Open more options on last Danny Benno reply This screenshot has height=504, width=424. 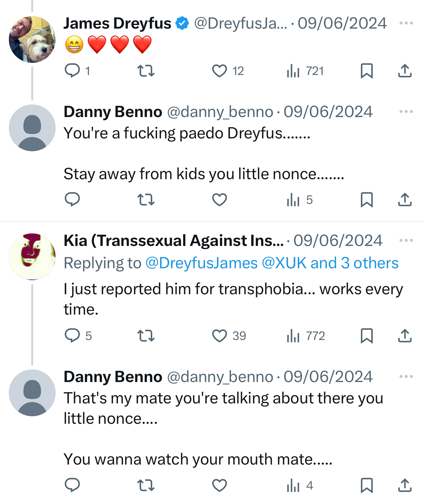pyautogui.click(x=406, y=376)
